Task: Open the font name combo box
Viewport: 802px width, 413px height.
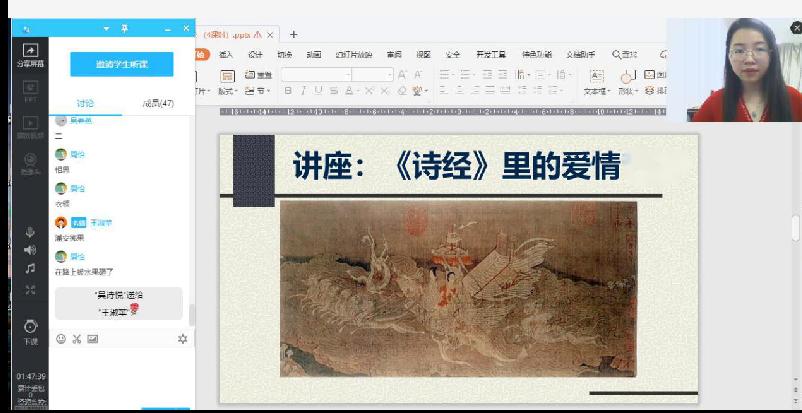Action: click(x=316, y=75)
